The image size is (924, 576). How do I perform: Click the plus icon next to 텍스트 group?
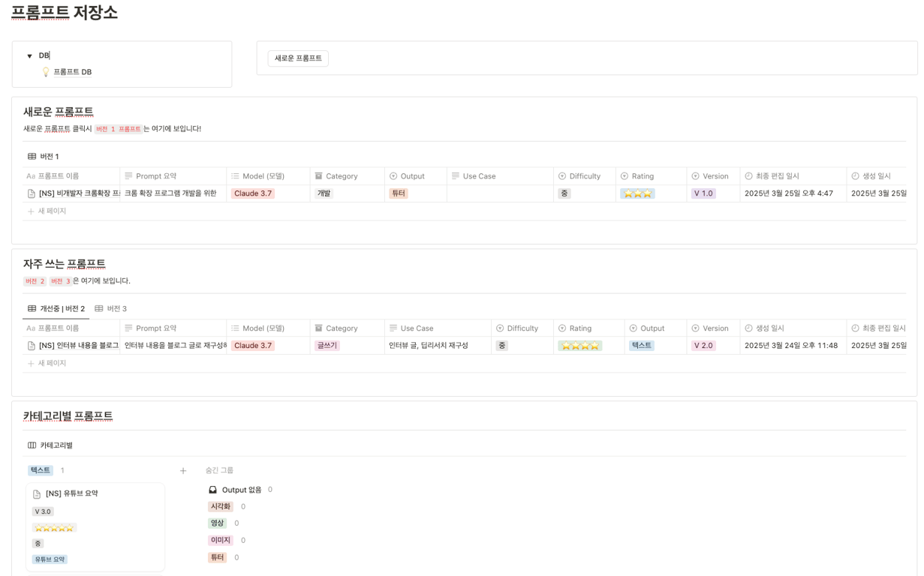tap(183, 471)
